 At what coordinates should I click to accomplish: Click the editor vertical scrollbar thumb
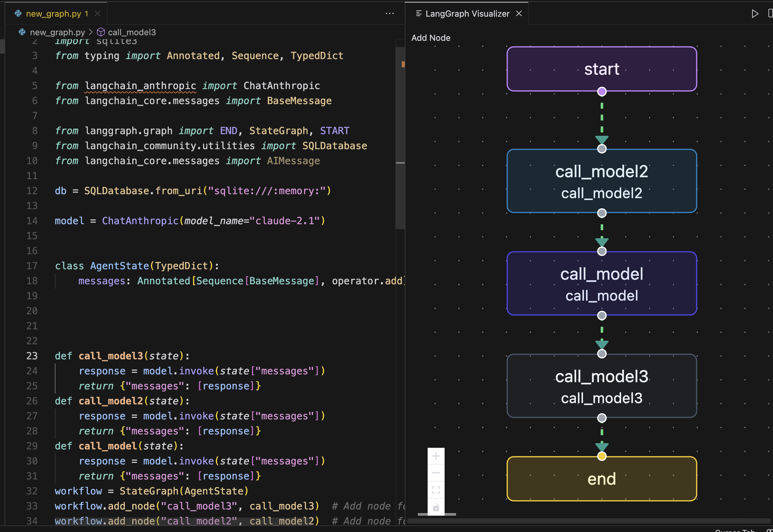tap(400, 138)
